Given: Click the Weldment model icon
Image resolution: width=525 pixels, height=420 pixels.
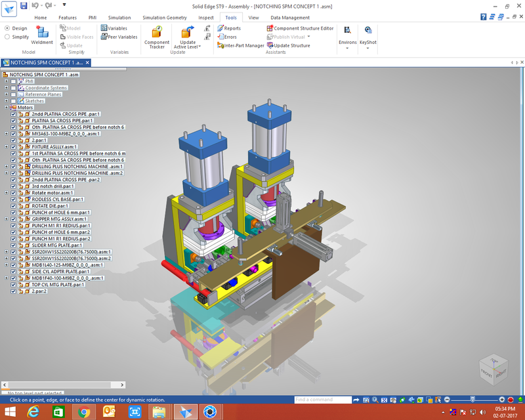Looking at the screenshot, I should point(43,31).
